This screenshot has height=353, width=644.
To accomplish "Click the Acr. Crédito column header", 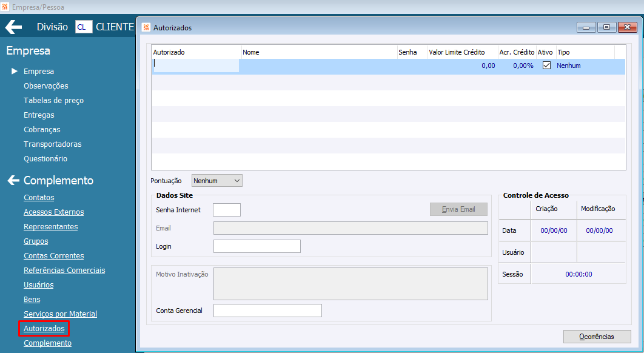I will (517, 52).
